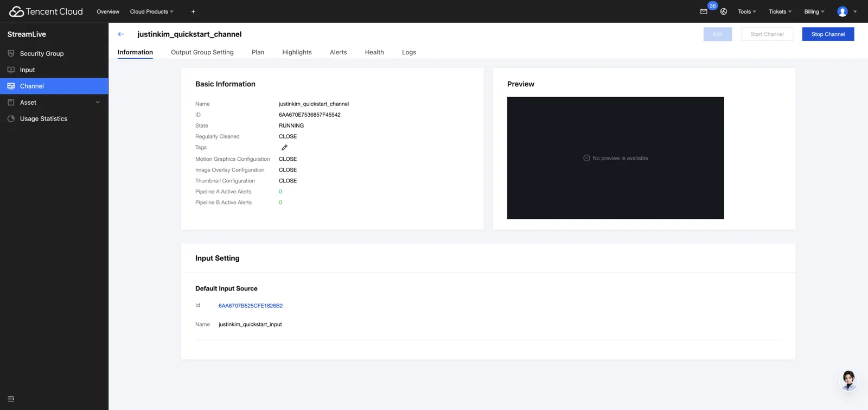Go to Overview in top navigation

coord(108,11)
